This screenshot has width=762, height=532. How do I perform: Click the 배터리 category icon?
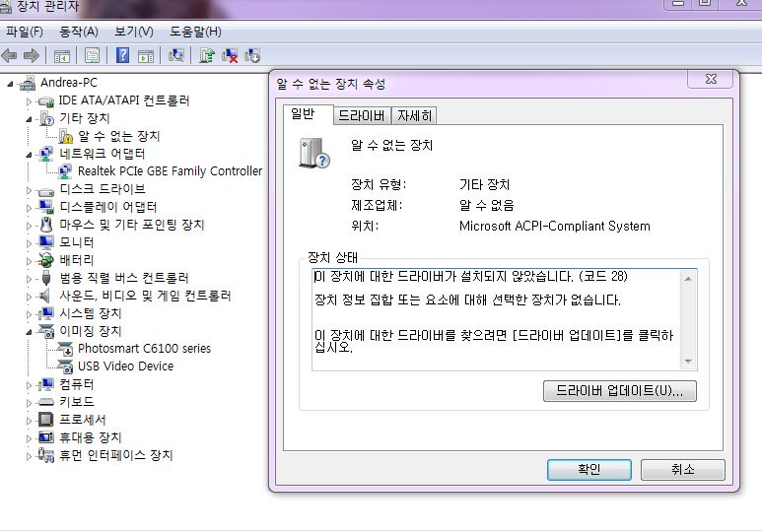46,260
